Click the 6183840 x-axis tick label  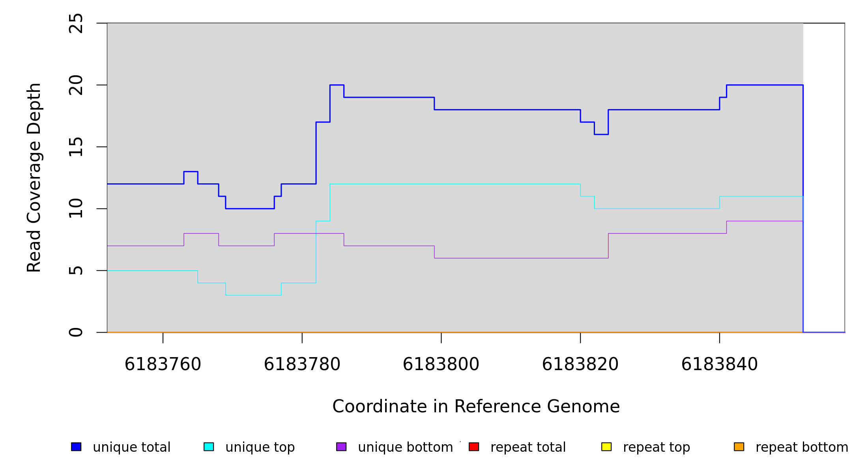(x=719, y=364)
